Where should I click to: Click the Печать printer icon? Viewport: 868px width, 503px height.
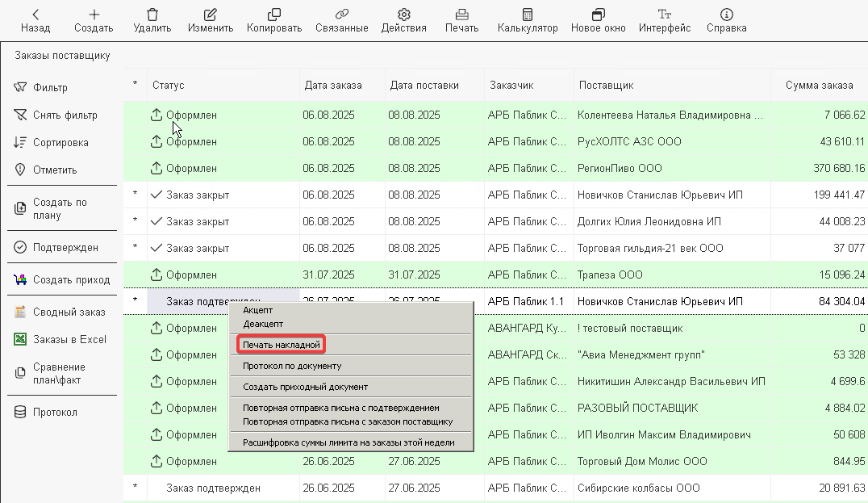pos(461,15)
